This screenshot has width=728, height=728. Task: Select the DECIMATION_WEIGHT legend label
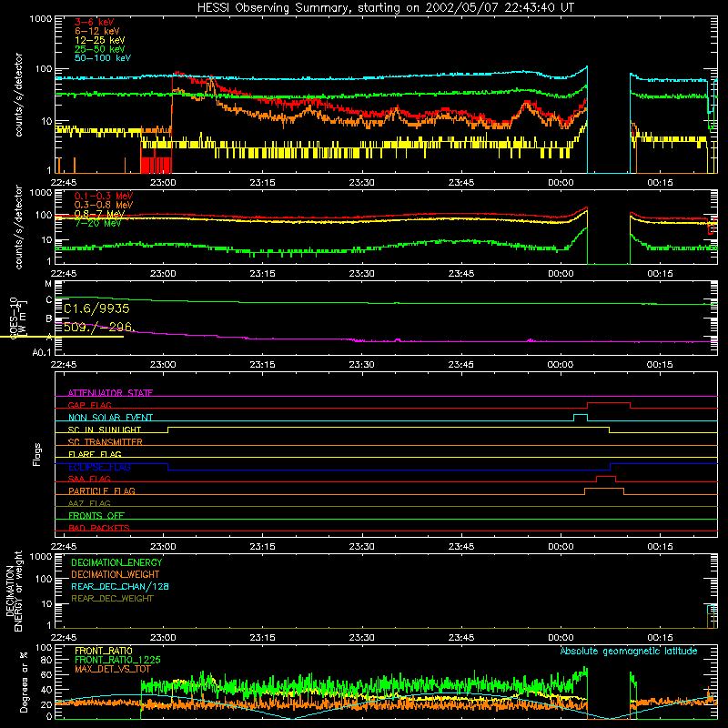[116, 574]
